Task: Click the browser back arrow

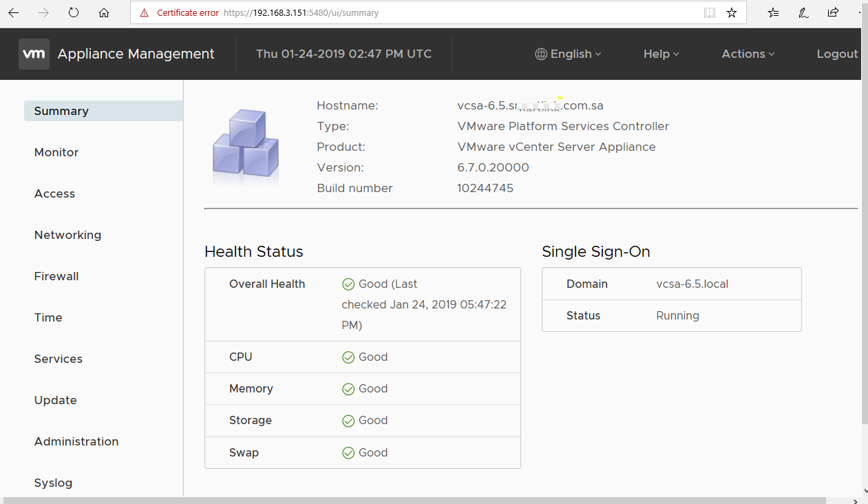Action: 13,12
